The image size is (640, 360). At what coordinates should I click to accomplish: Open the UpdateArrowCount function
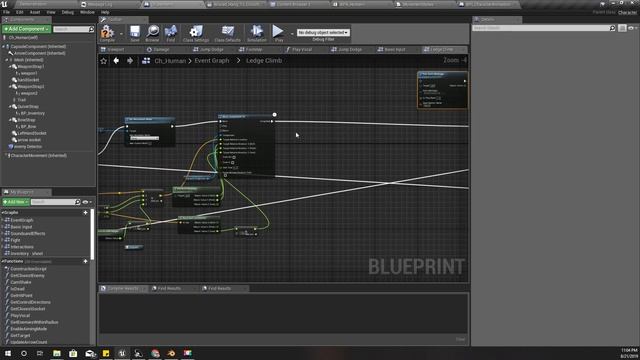(x=29, y=342)
